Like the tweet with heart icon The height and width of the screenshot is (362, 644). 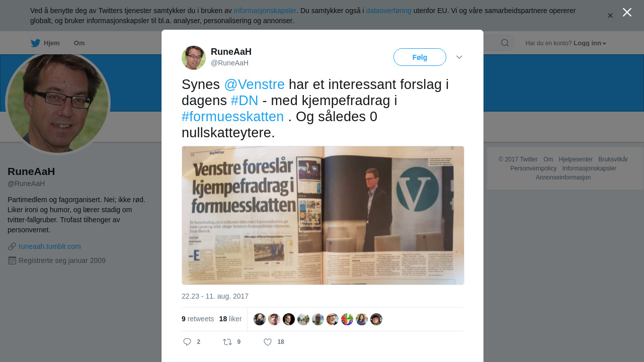[268, 342]
